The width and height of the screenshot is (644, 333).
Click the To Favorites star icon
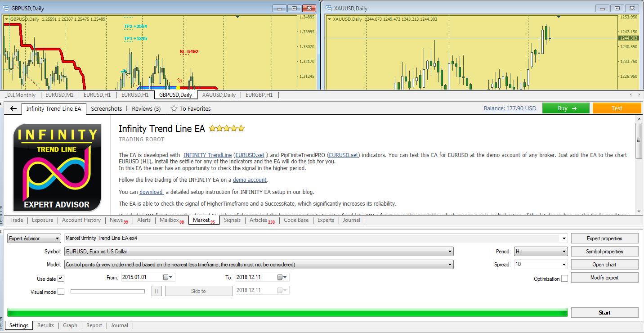click(x=174, y=108)
